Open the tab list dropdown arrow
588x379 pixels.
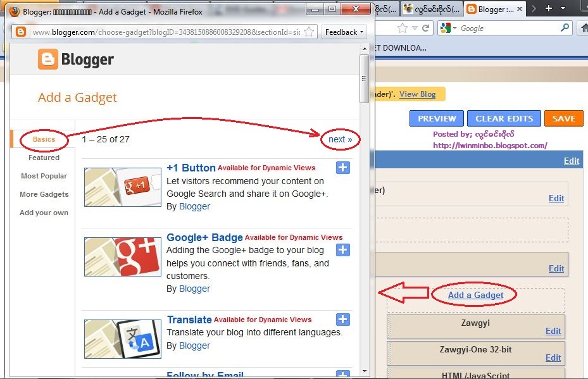(x=563, y=8)
